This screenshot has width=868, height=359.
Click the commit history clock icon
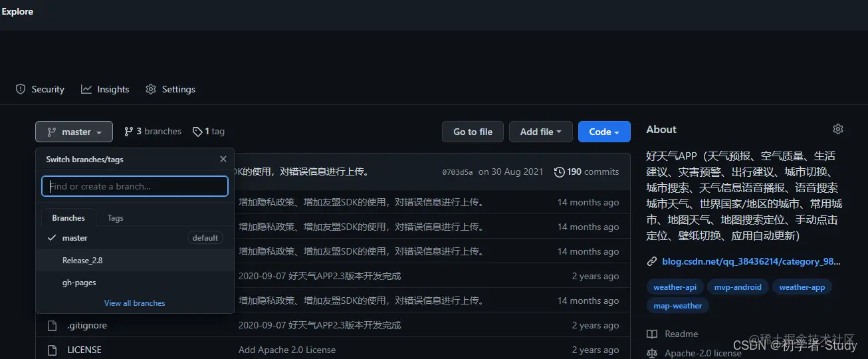[559, 172]
